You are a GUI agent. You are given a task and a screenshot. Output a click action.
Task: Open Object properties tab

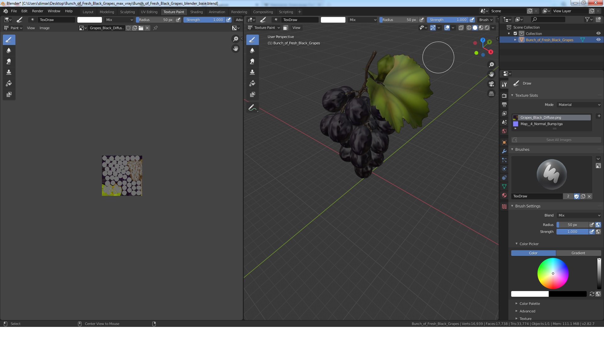[504, 142]
